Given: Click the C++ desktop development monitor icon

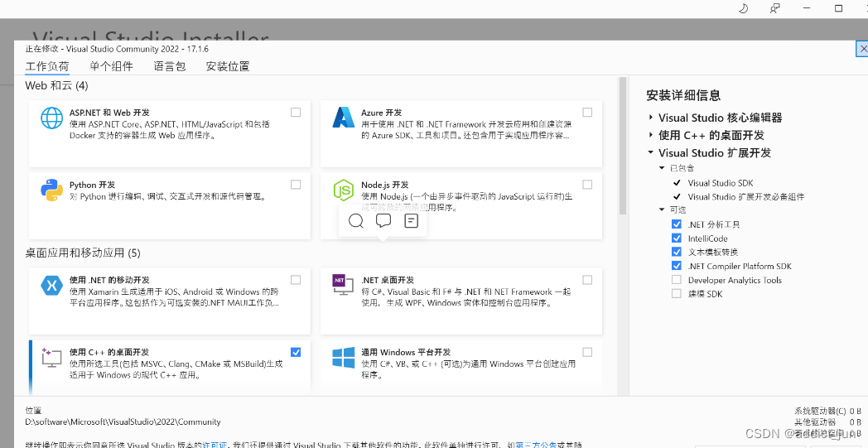Looking at the screenshot, I should coord(51,358).
